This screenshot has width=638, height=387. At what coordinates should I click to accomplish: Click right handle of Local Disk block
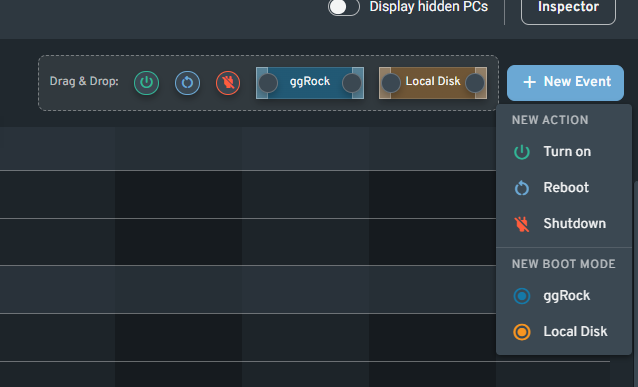pos(474,83)
